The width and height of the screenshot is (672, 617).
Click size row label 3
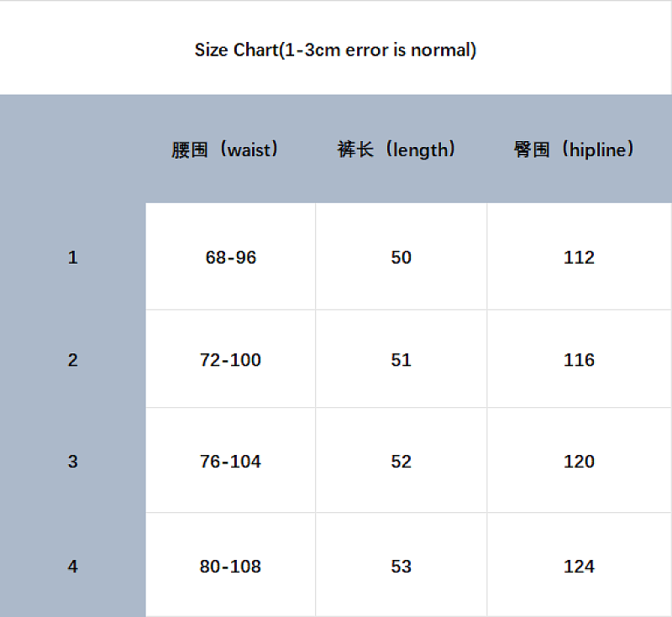pos(73,461)
